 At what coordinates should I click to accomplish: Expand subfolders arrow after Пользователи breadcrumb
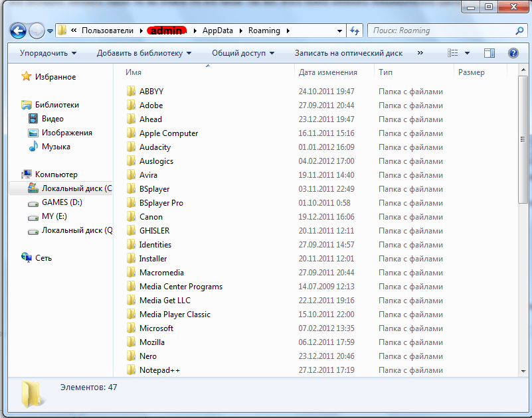click(x=141, y=31)
